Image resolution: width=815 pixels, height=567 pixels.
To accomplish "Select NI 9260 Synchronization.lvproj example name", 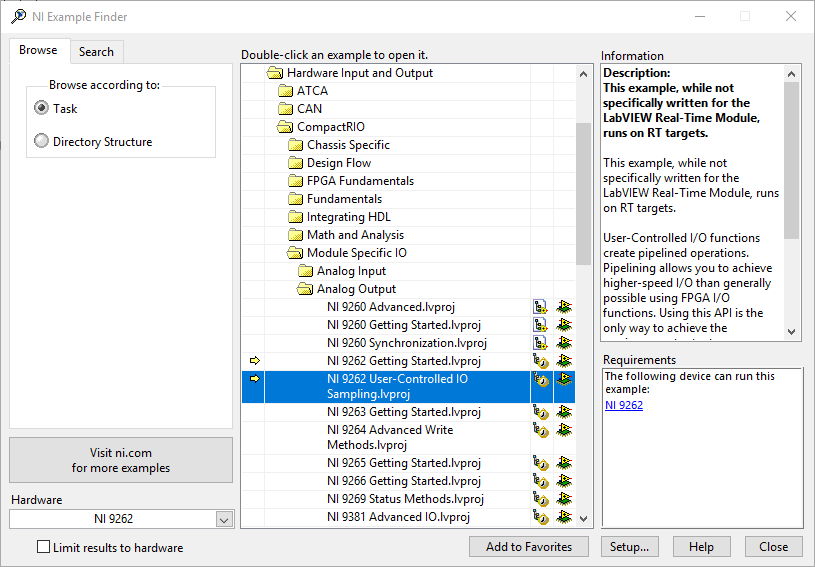I will 407,343.
